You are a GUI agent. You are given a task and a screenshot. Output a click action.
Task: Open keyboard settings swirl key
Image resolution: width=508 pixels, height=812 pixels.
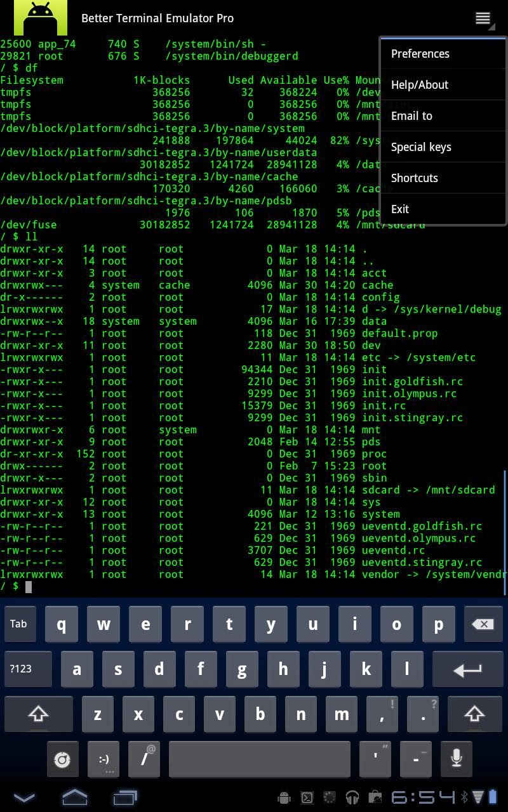click(x=62, y=759)
